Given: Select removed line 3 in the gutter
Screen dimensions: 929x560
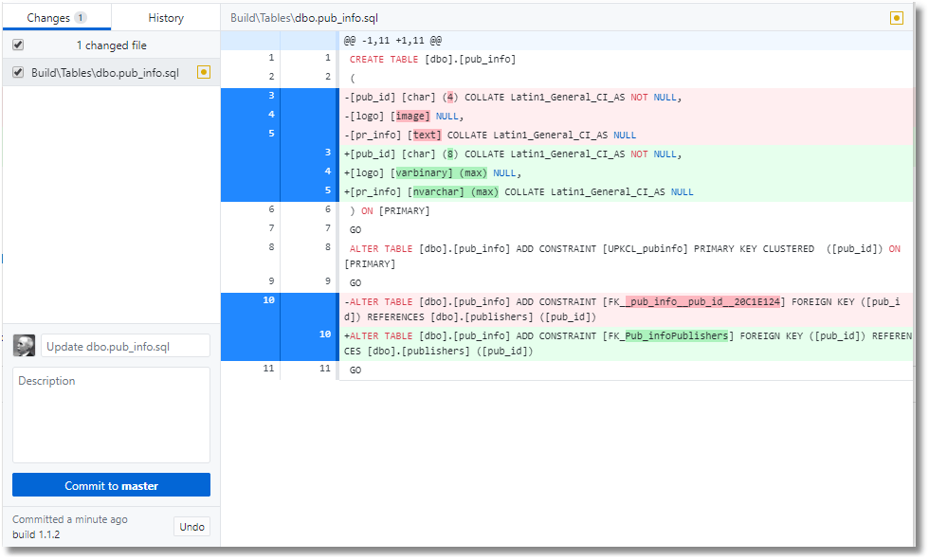Looking at the screenshot, I should [271, 96].
